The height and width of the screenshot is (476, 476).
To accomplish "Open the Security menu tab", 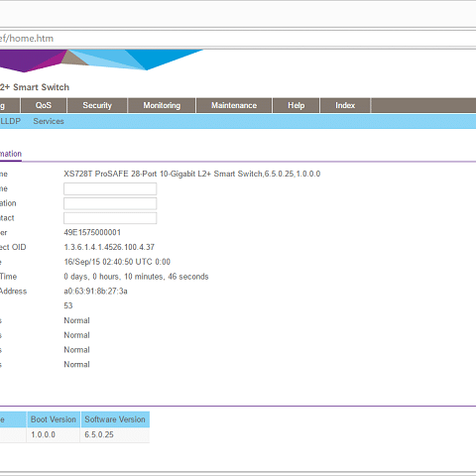I will [x=97, y=105].
